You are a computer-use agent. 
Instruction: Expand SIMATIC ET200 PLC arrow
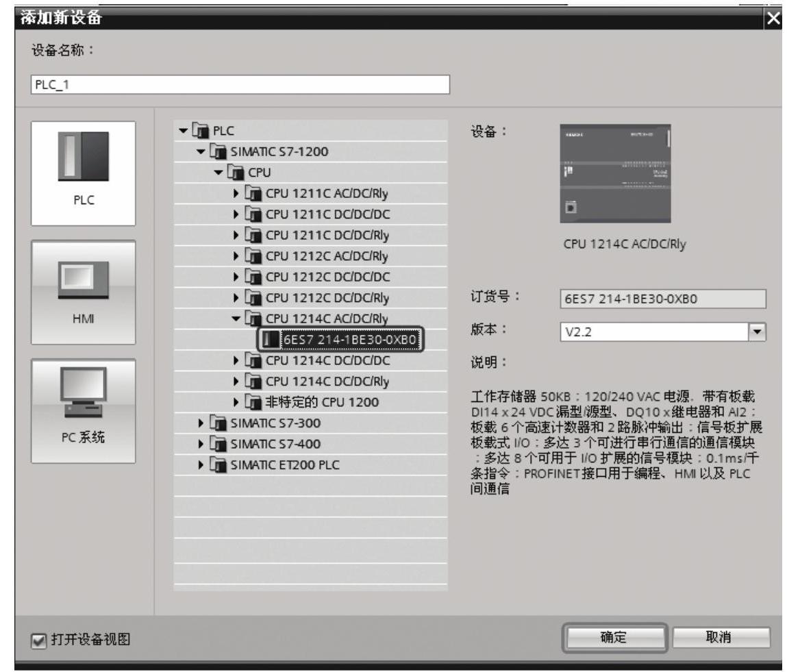click(x=201, y=465)
